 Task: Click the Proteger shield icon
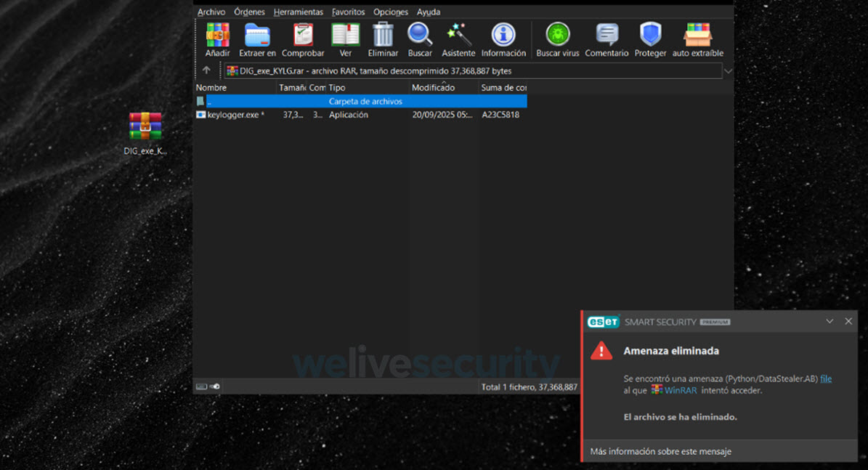pos(650,36)
